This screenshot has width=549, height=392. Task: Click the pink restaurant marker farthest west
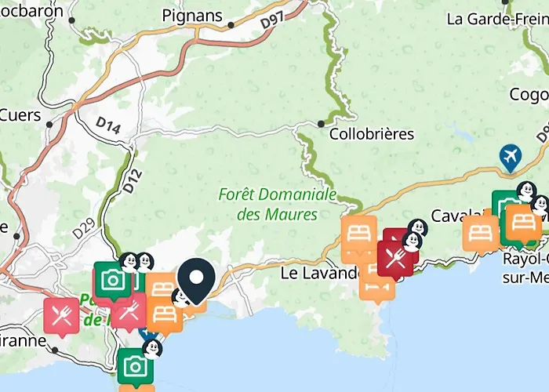[62, 315]
